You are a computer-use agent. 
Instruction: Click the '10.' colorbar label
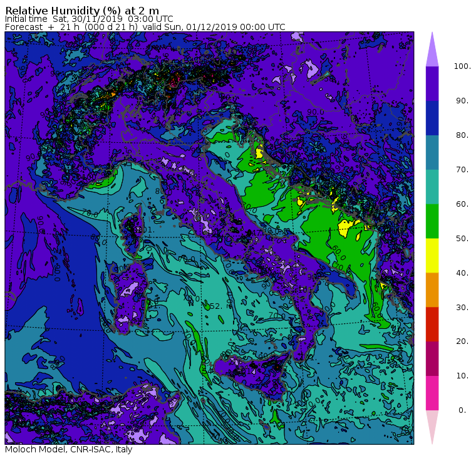point(462,376)
